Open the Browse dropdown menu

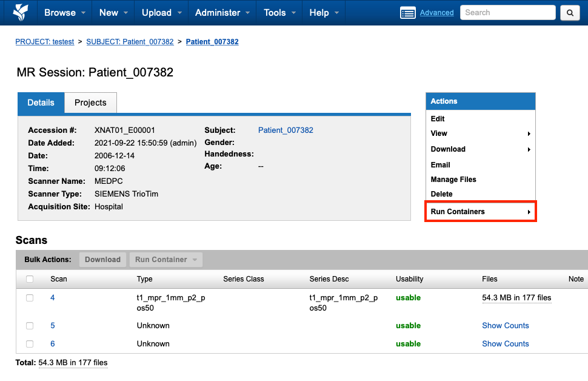[x=65, y=13]
